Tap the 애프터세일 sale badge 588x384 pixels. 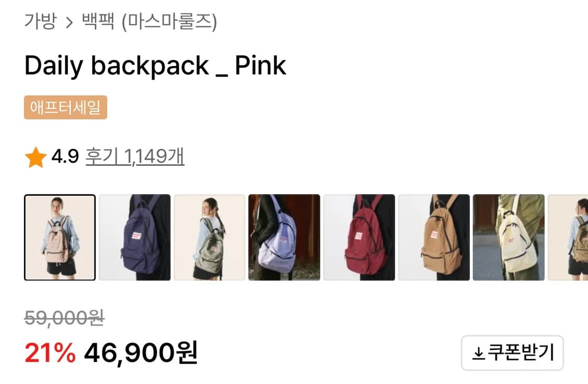(x=66, y=107)
